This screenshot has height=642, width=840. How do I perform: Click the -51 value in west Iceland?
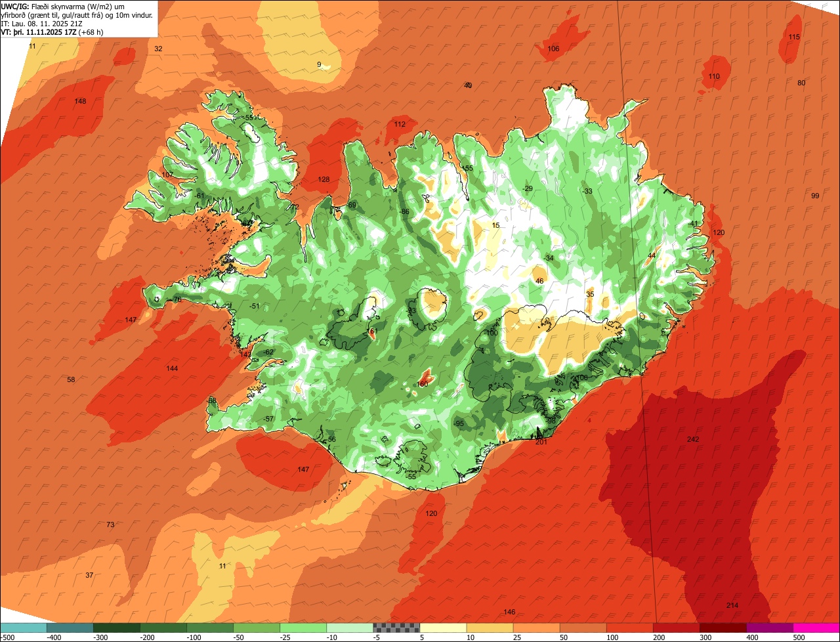coord(255,306)
